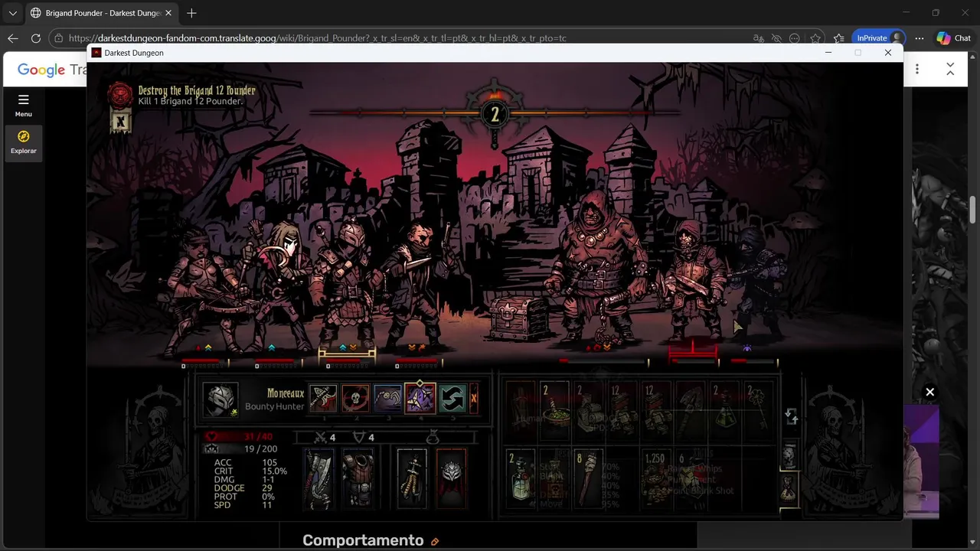This screenshot has height=551, width=980.
Task: Click the InPrivate profile button
Action: (880, 37)
